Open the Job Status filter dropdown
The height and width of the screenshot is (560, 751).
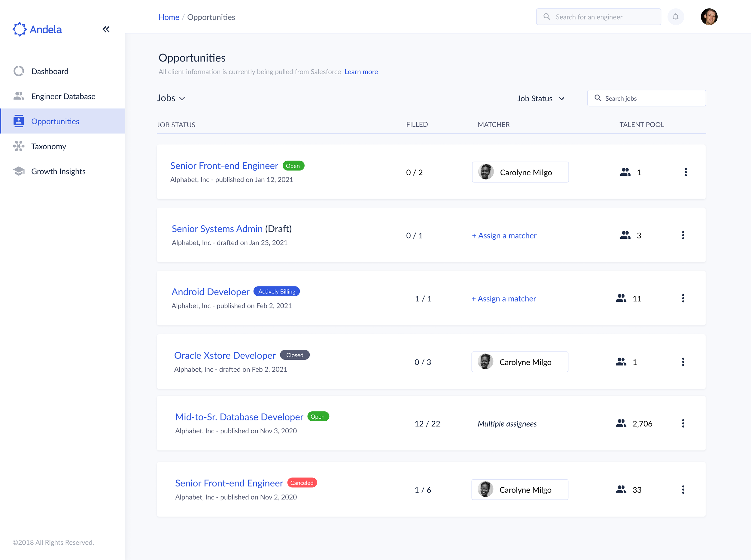pyautogui.click(x=540, y=99)
